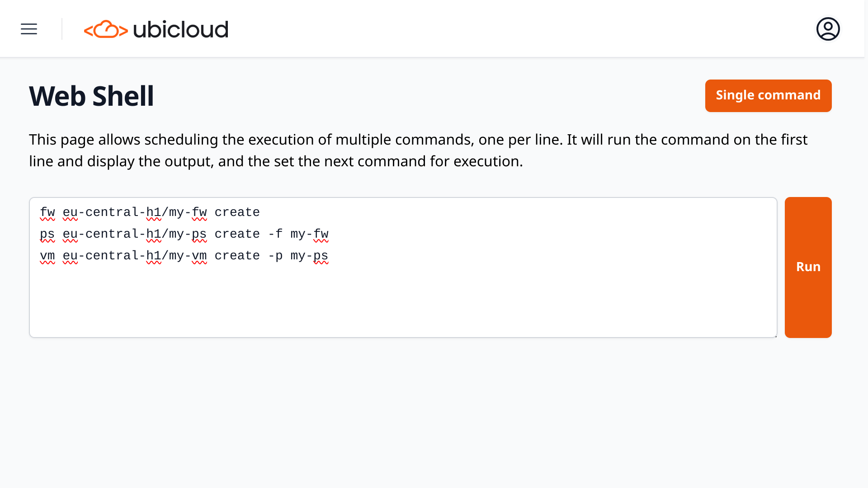Click "my-ps" after the -p flag
The height and width of the screenshot is (488, 868).
pos(309,256)
